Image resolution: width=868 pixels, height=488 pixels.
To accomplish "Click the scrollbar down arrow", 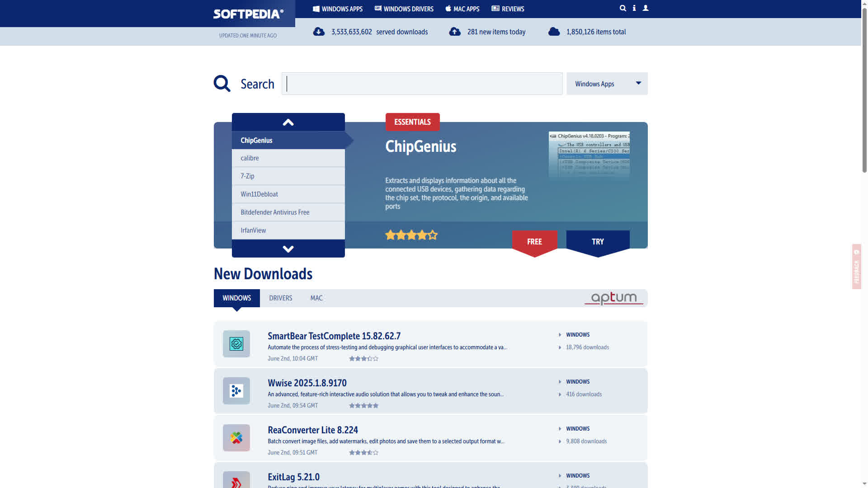I will point(864,485).
